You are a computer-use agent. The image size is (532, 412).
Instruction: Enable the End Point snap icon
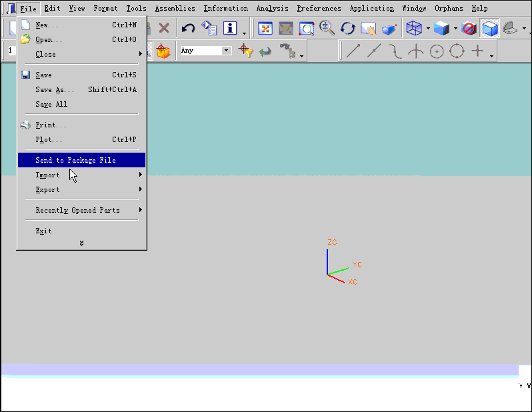(353, 51)
